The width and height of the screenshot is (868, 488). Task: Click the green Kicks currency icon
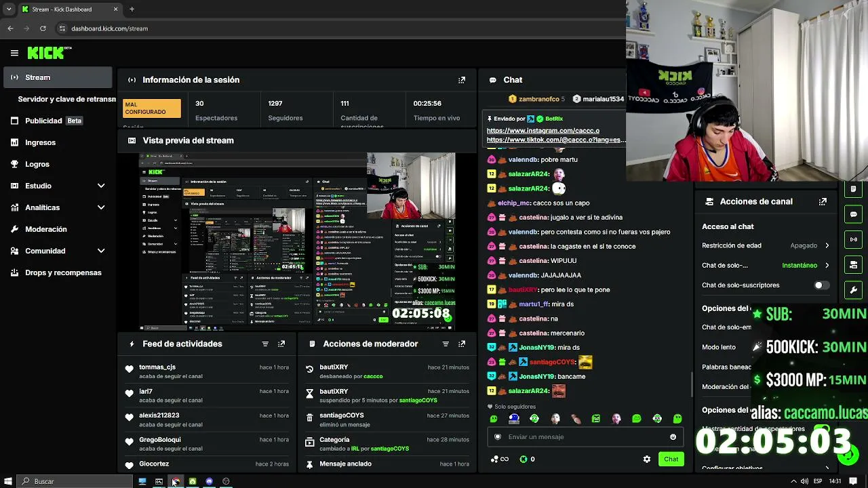pyautogui.click(x=524, y=459)
